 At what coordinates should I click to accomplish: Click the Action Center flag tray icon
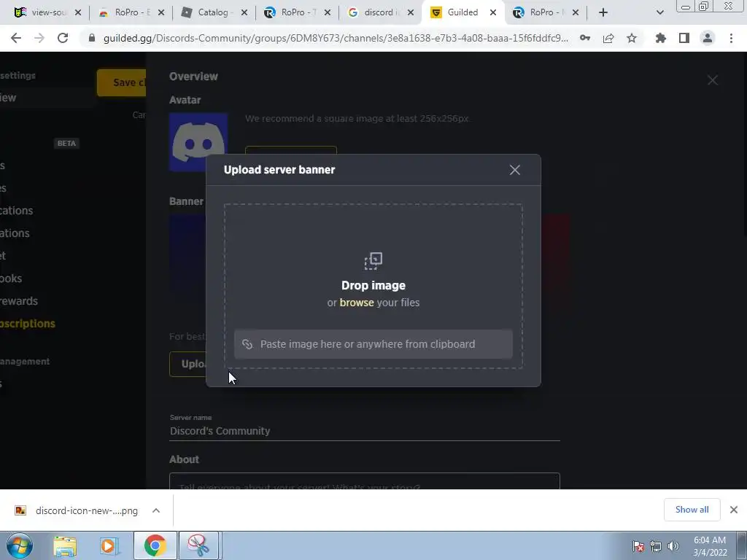click(638, 546)
